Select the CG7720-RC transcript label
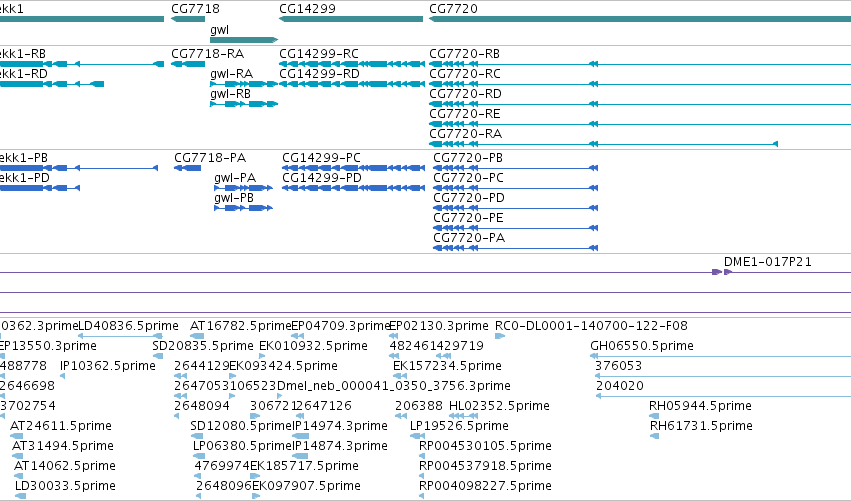The width and height of the screenshot is (851, 501). pos(465,74)
